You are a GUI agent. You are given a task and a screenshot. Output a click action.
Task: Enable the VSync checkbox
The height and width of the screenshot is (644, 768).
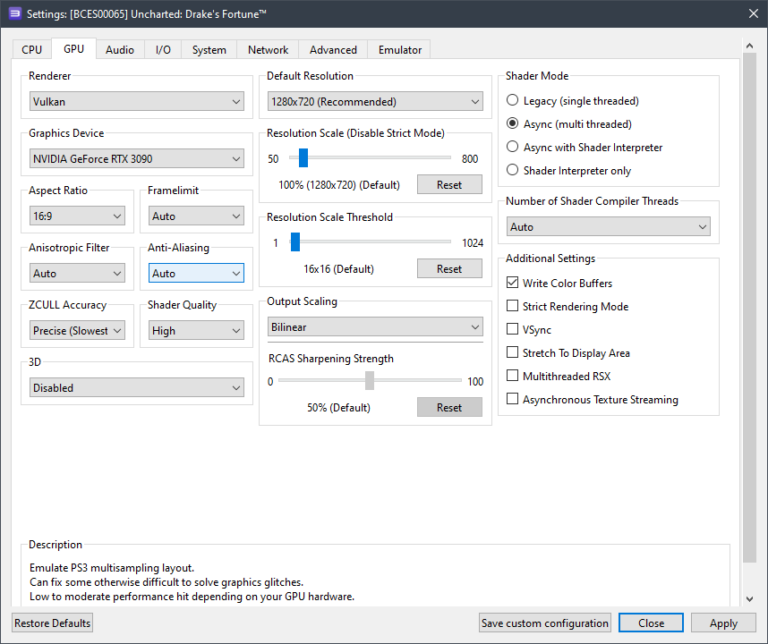coord(513,330)
